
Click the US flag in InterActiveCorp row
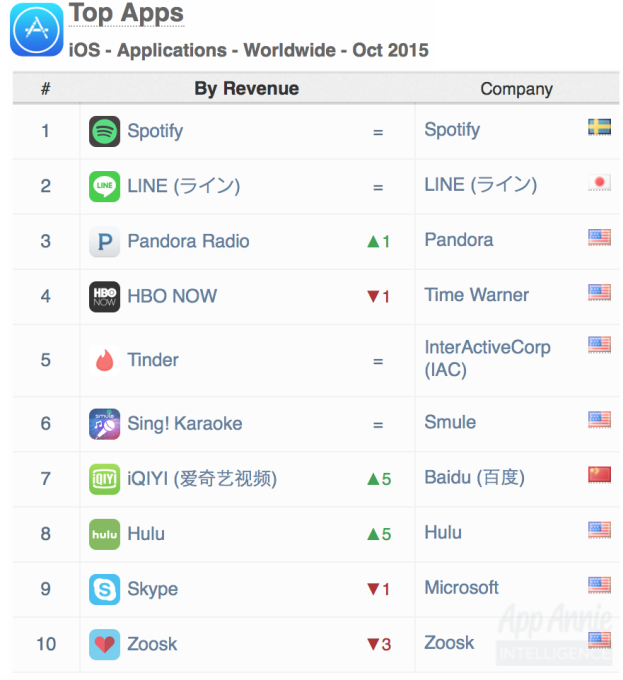click(x=600, y=344)
